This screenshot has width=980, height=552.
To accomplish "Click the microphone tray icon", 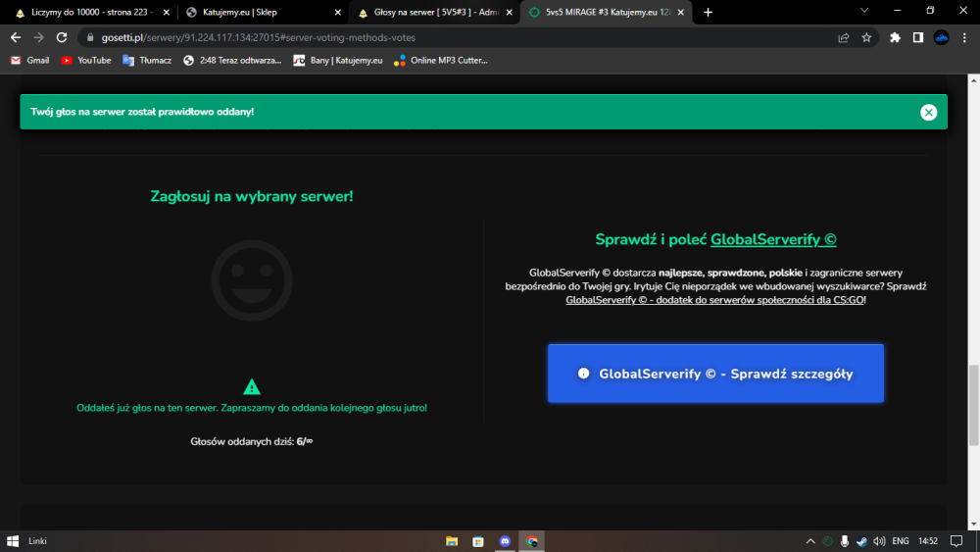I will pos(845,541).
